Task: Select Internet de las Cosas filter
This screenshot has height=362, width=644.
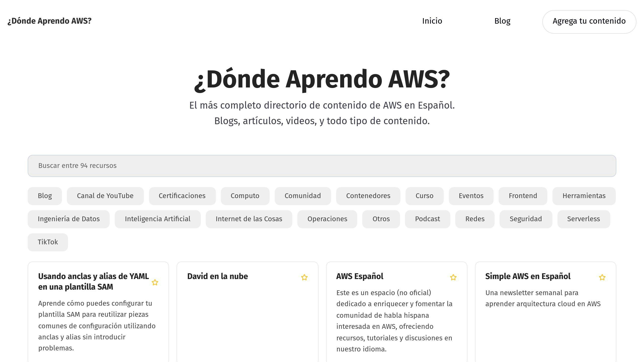Action: 249,219
